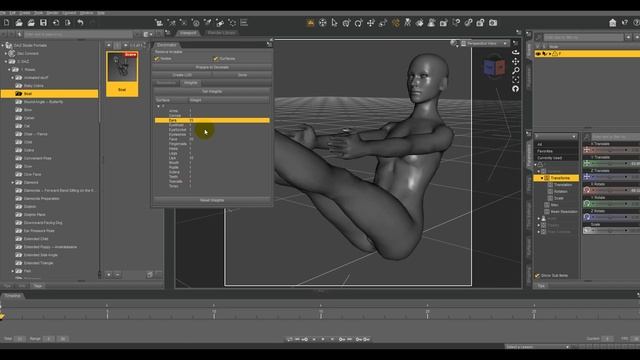
Task: Select the Face row in surface list
Action: pos(212,139)
